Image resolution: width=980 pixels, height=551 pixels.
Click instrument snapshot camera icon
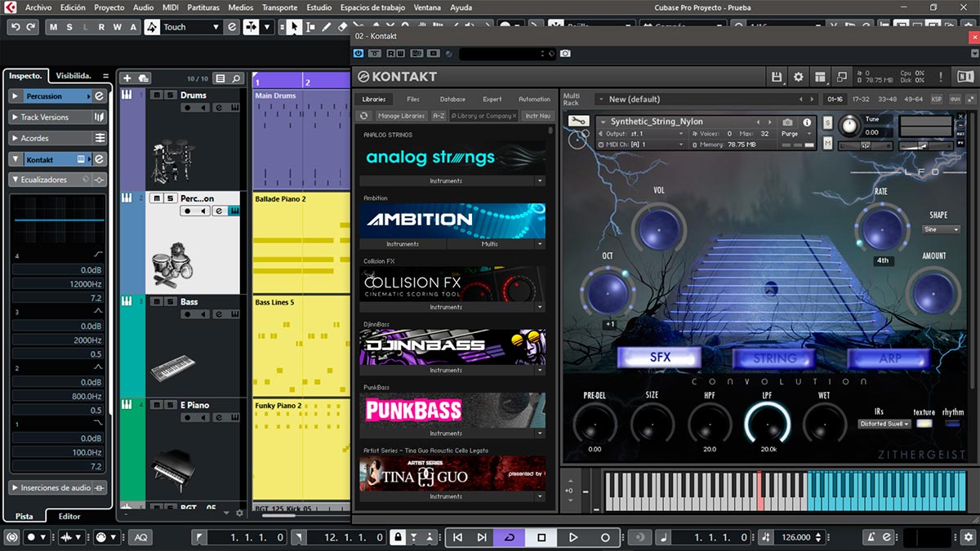click(x=788, y=122)
